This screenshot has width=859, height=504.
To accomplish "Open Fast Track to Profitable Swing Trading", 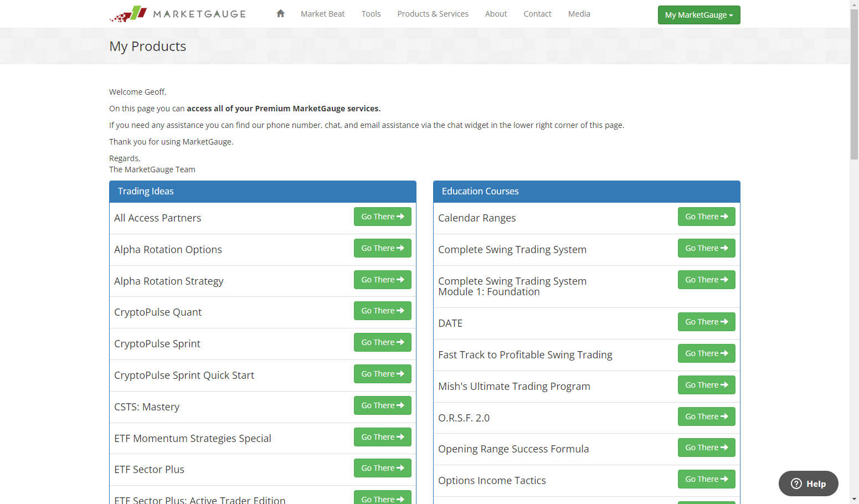I will pos(707,353).
